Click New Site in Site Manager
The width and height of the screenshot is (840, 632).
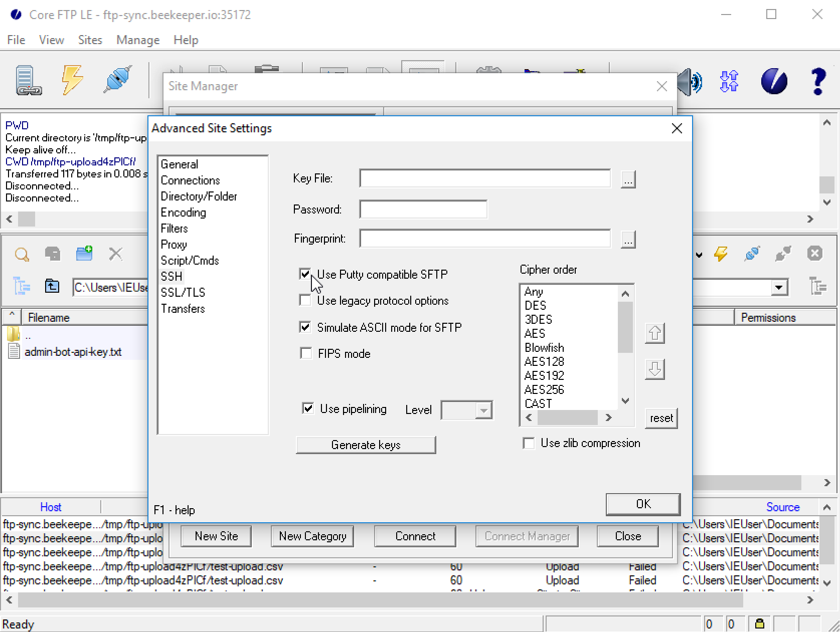click(216, 536)
